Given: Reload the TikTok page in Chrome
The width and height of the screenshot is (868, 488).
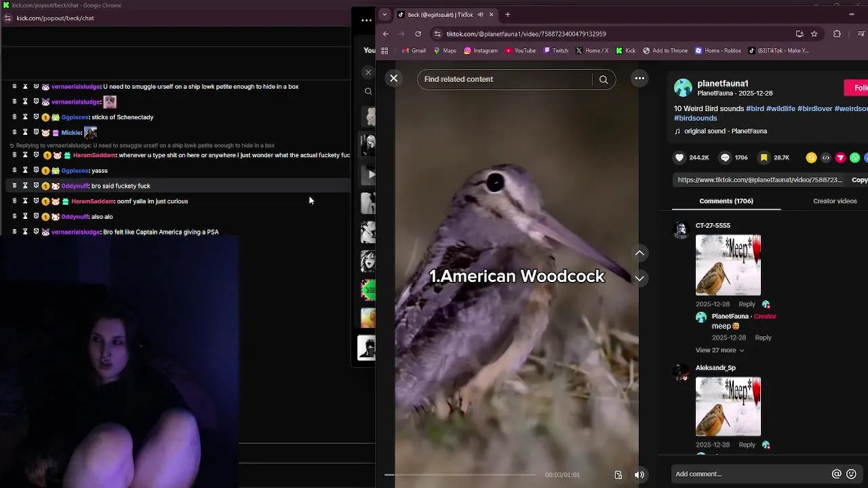Looking at the screenshot, I should point(418,34).
